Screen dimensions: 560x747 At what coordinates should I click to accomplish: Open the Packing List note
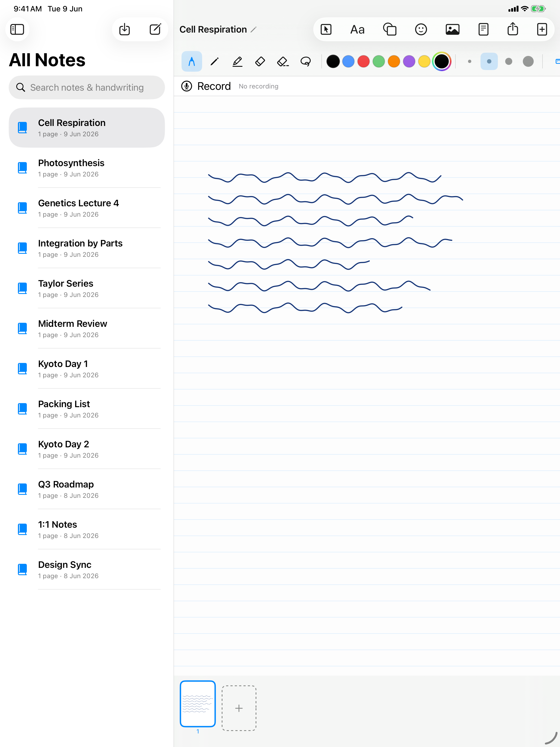pos(87,409)
